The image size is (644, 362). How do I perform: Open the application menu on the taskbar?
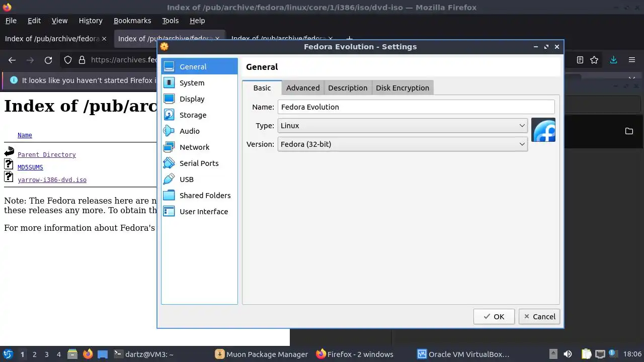tap(8, 354)
